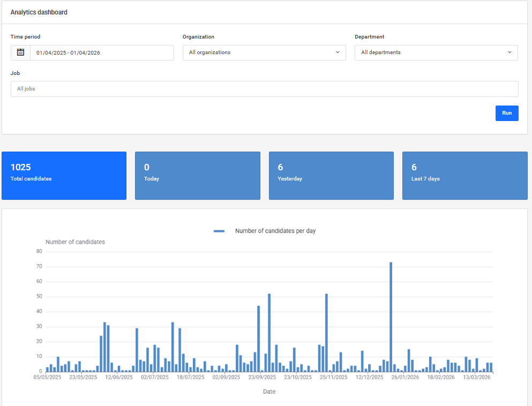Viewport: 532px width, 406px height.
Task: Click the Number of candidates axis title
Action: (x=75, y=242)
